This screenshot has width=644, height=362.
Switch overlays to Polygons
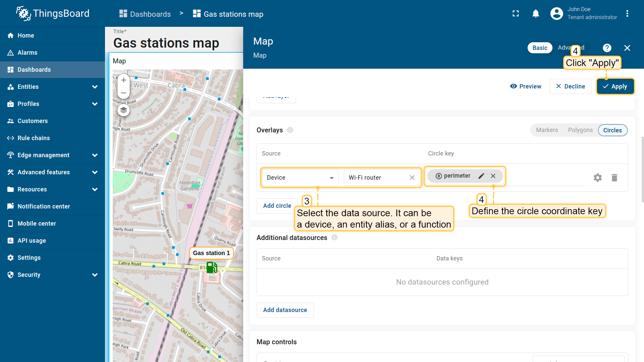point(580,130)
